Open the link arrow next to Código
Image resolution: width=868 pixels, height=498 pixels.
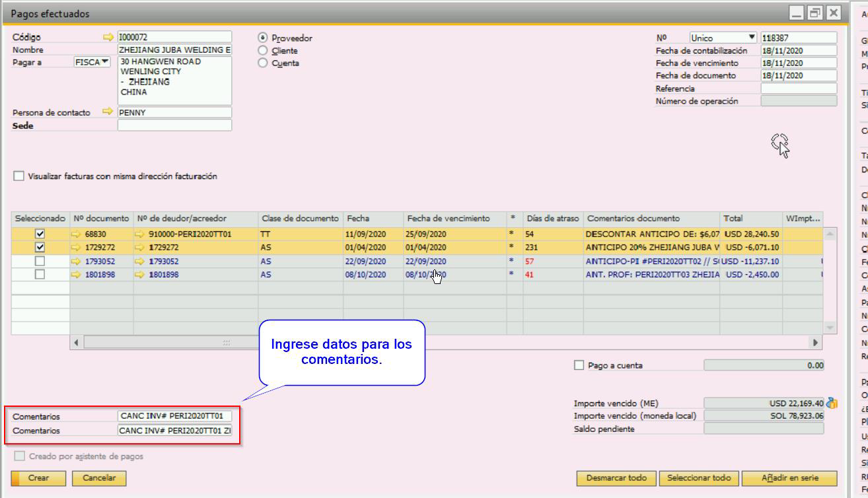109,38
